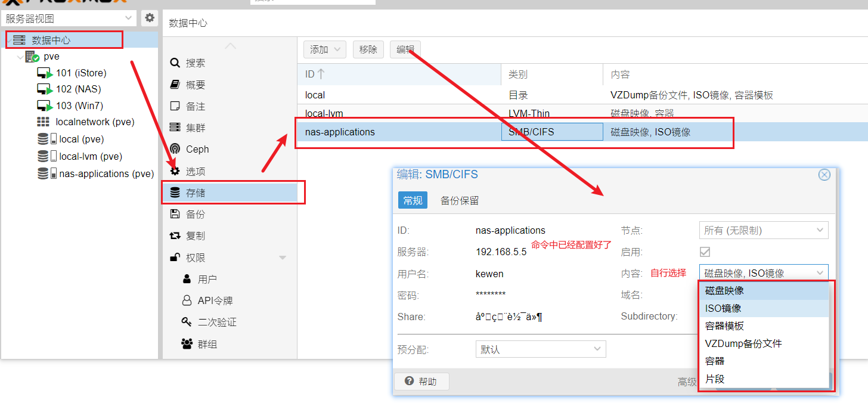Click the API令牌 token icon
868x403 pixels.
pos(187,300)
